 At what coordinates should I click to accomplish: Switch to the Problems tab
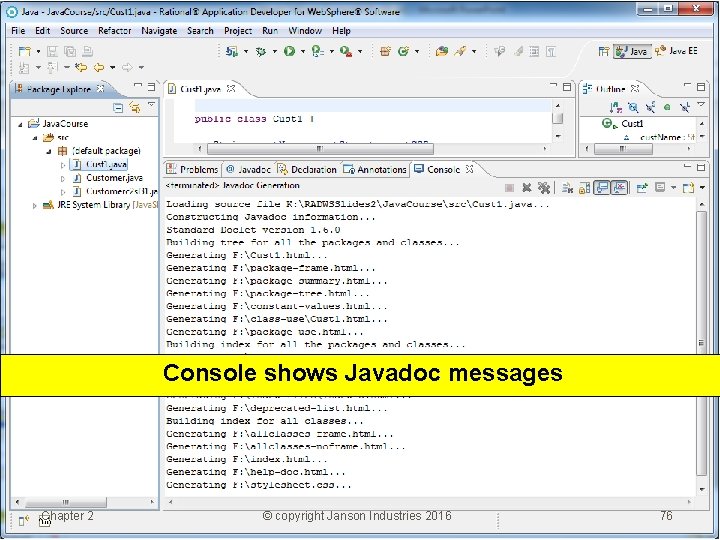tap(193, 169)
